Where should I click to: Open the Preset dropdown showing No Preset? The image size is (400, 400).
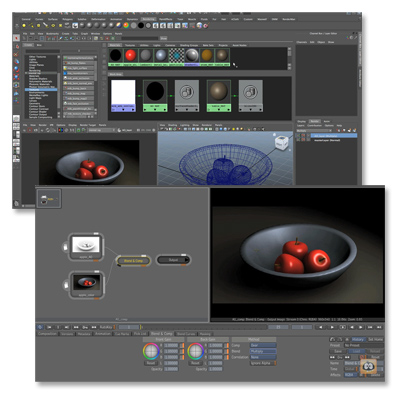coord(364,345)
